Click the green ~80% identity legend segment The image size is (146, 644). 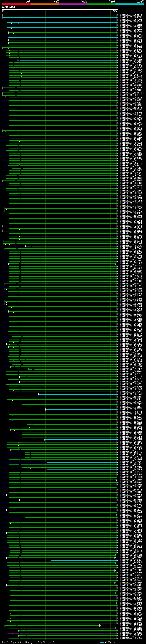(x=101, y=4)
